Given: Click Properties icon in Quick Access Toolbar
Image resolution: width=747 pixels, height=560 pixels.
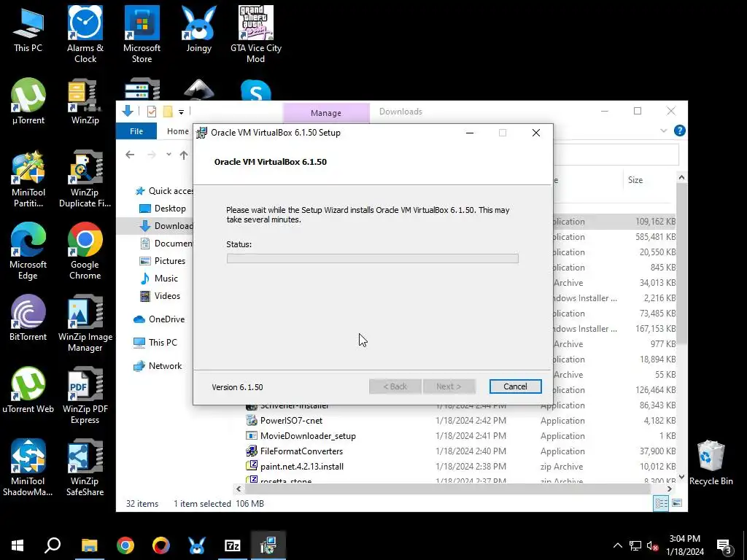Looking at the screenshot, I should click(152, 112).
